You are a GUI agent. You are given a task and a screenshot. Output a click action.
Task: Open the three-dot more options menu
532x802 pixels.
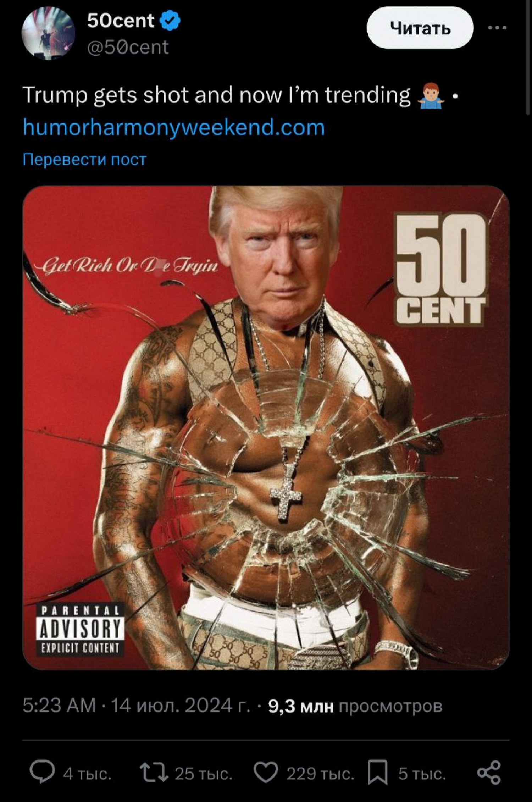(497, 28)
